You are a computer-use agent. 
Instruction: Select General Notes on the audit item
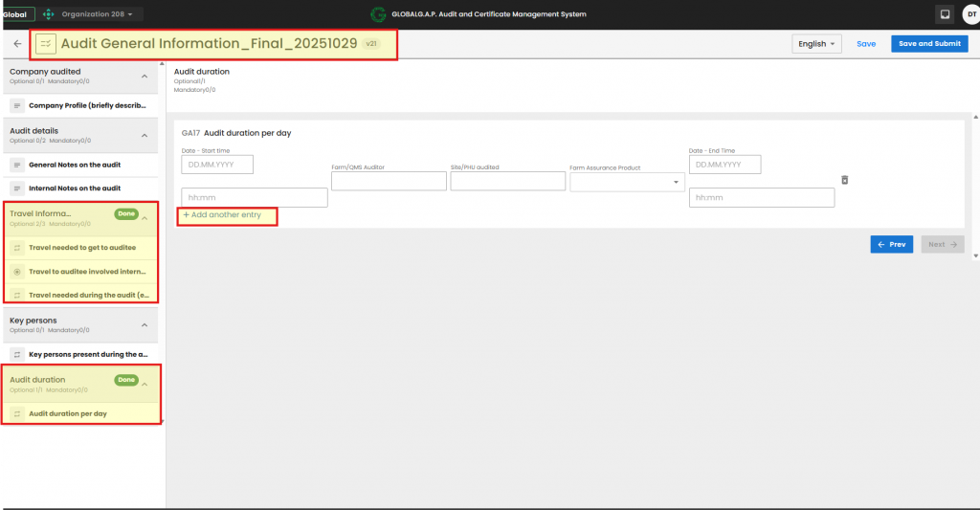[75, 165]
